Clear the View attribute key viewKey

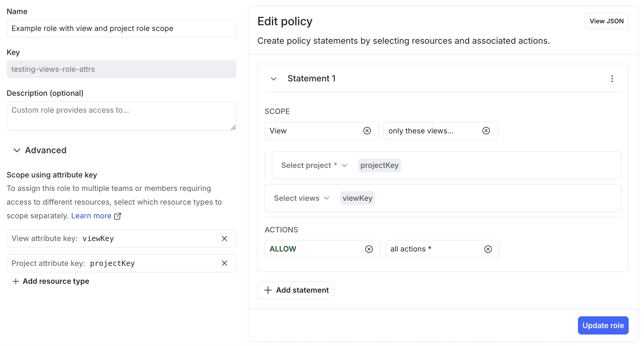(224, 238)
